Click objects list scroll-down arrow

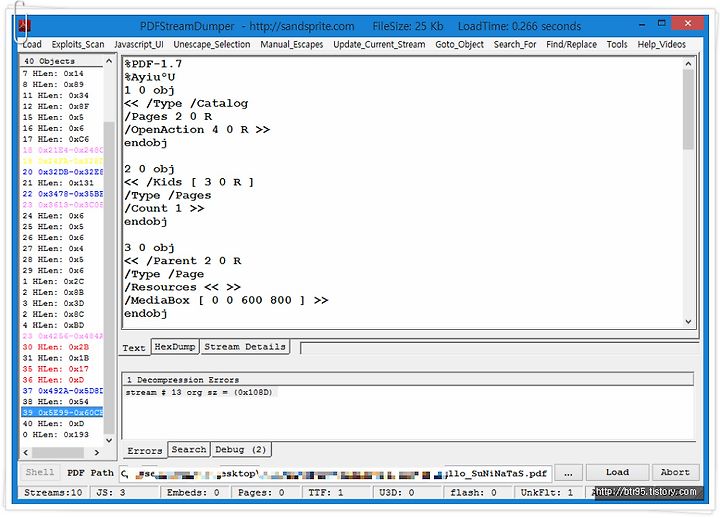pos(109,440)
